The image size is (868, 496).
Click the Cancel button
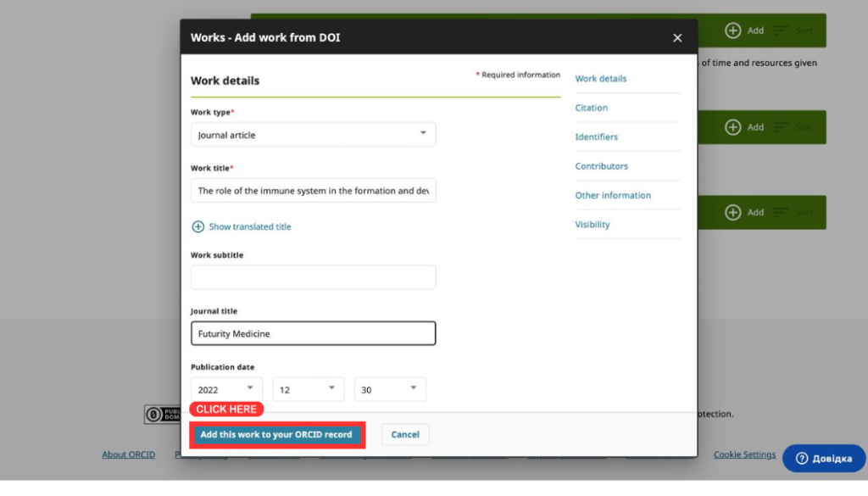pos(405,435)
